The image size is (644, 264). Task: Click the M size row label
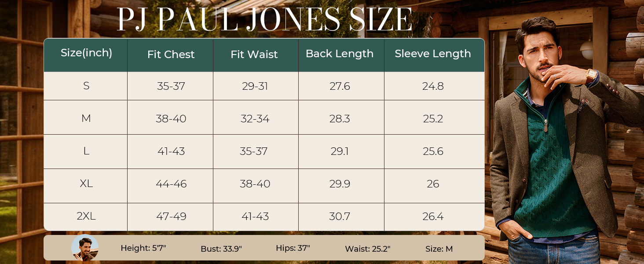tap(86, 119)
